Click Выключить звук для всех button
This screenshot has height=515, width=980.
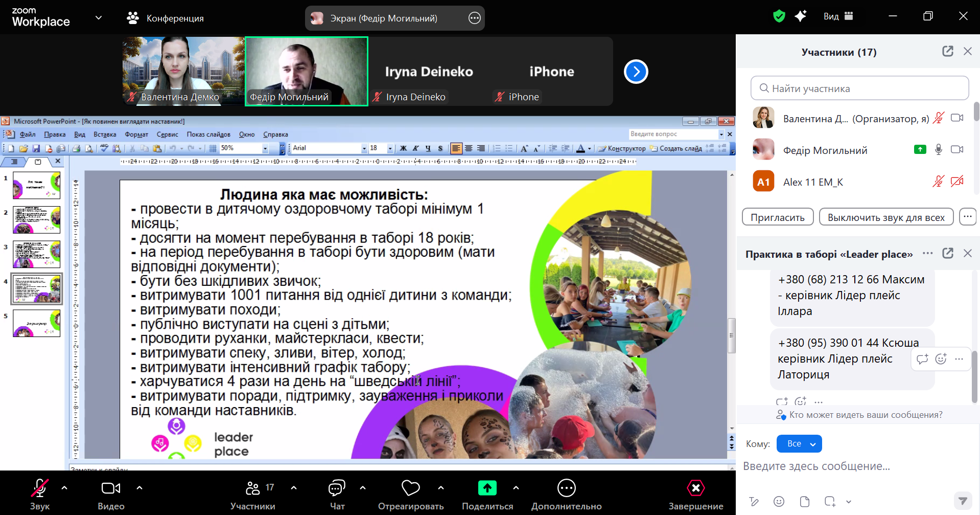coord(885,217)
